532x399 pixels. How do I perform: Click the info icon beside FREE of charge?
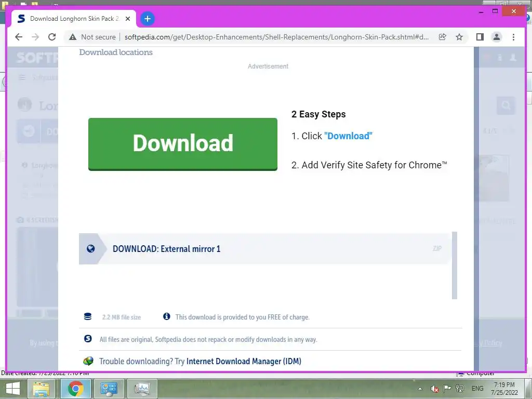(167, 316)
